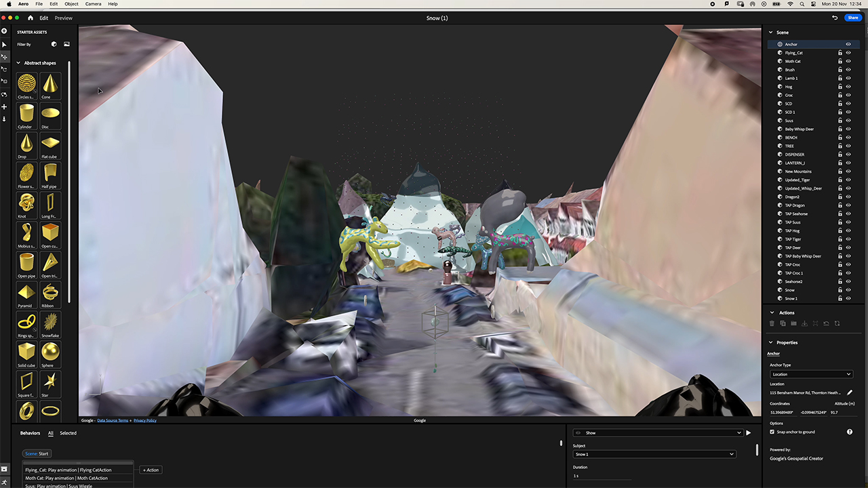This screenshot has width=868, height=488.
Task: Select the Snowflake starter asset
Action: [x=50, y=325]
